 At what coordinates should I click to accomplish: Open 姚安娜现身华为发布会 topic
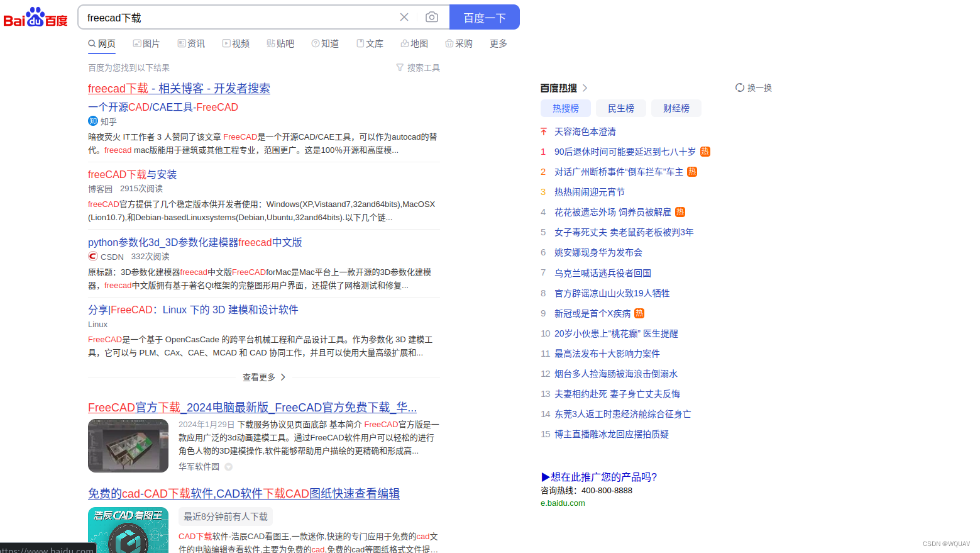pos(598,252)
